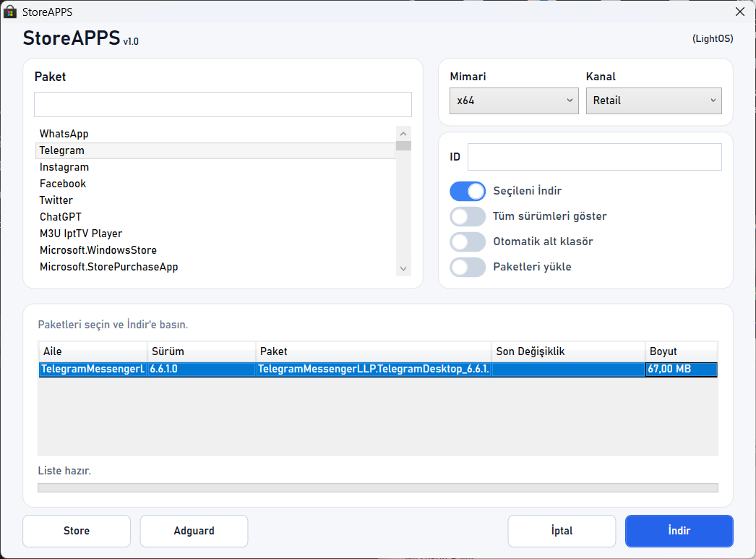Enable the Tüm sürümleri göster switch
The height and width of the screenshot is (559, 756).
pyautogui.click(x=467, y=216)
